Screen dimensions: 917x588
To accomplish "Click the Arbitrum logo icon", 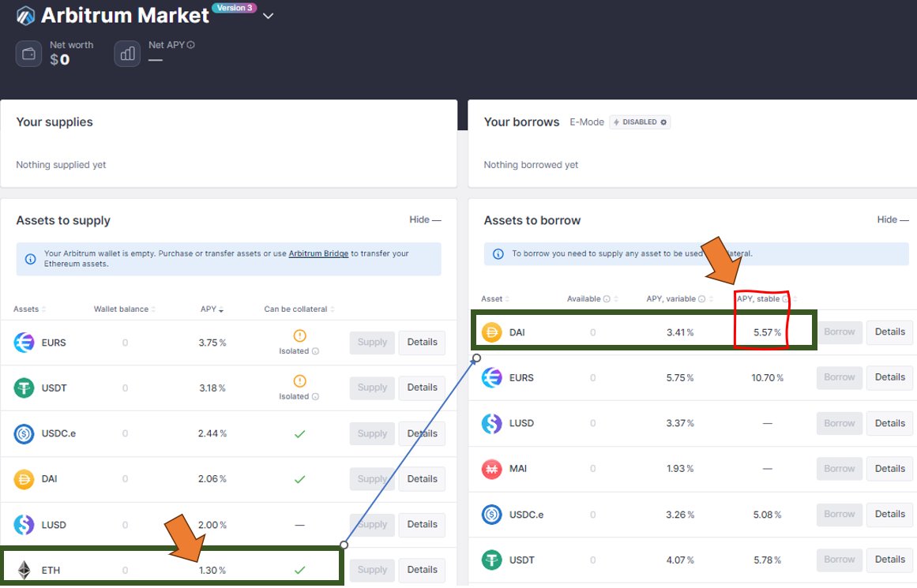I will [26, 16].
